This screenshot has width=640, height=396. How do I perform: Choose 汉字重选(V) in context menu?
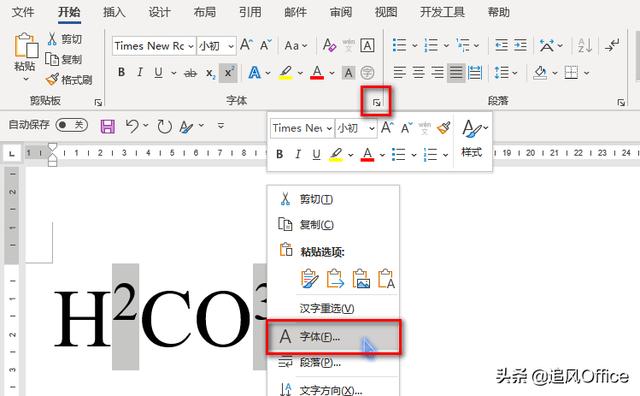333,308
